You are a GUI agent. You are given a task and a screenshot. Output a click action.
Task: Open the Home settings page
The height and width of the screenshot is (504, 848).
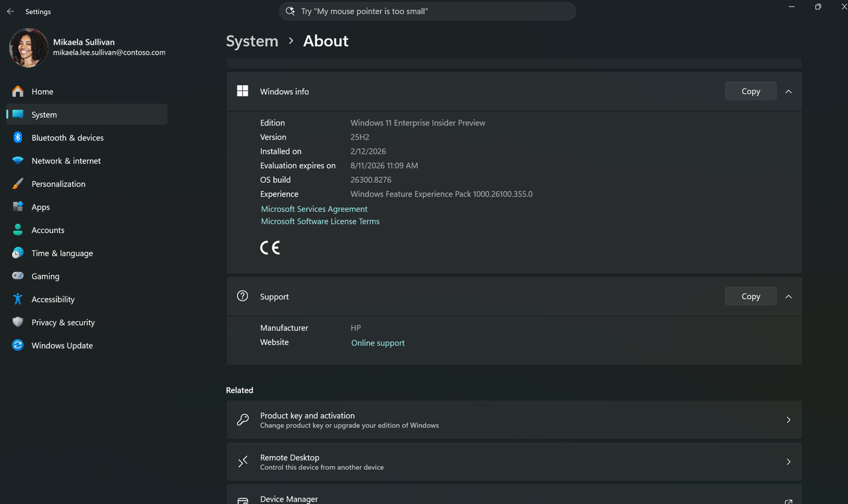pos(87,91)
